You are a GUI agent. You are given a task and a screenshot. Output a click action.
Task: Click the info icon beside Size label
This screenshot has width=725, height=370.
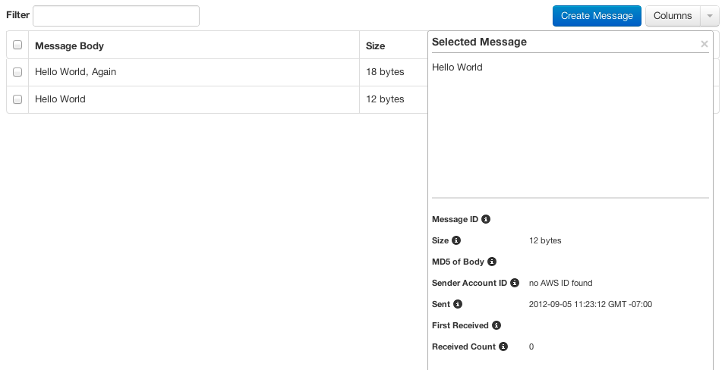pyautogui.click(x=456, y=240)
